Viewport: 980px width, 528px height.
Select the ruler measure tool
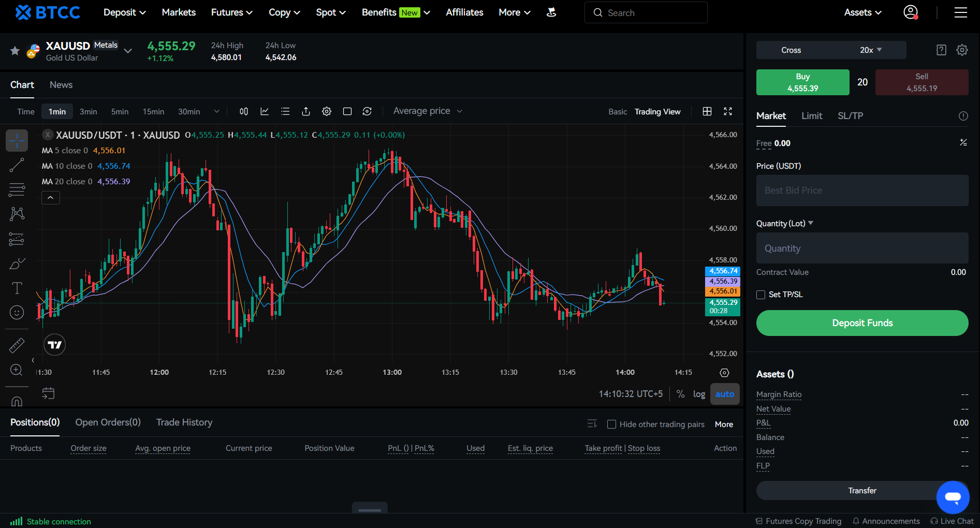click(x=17, y=345)
